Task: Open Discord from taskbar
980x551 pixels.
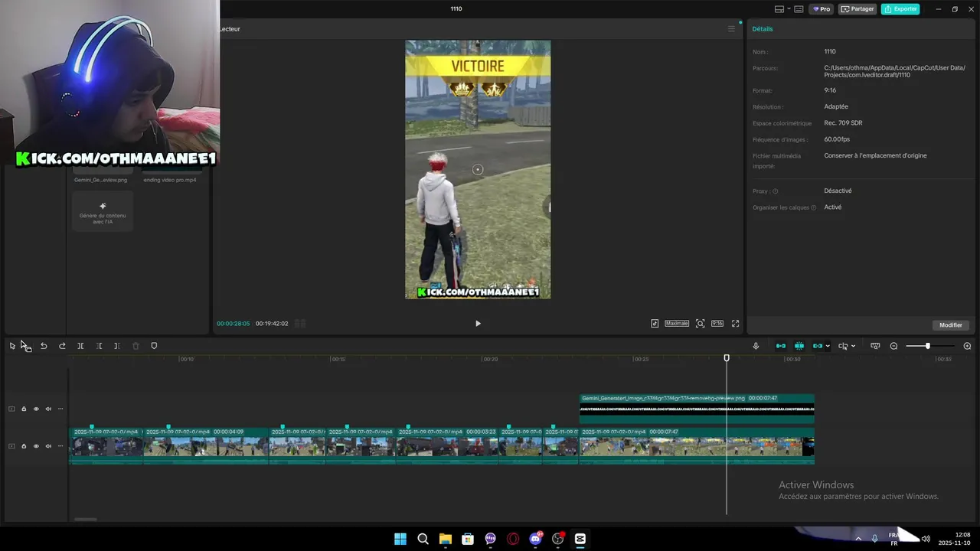Action: pyautogui.click(x=535, y=539)
